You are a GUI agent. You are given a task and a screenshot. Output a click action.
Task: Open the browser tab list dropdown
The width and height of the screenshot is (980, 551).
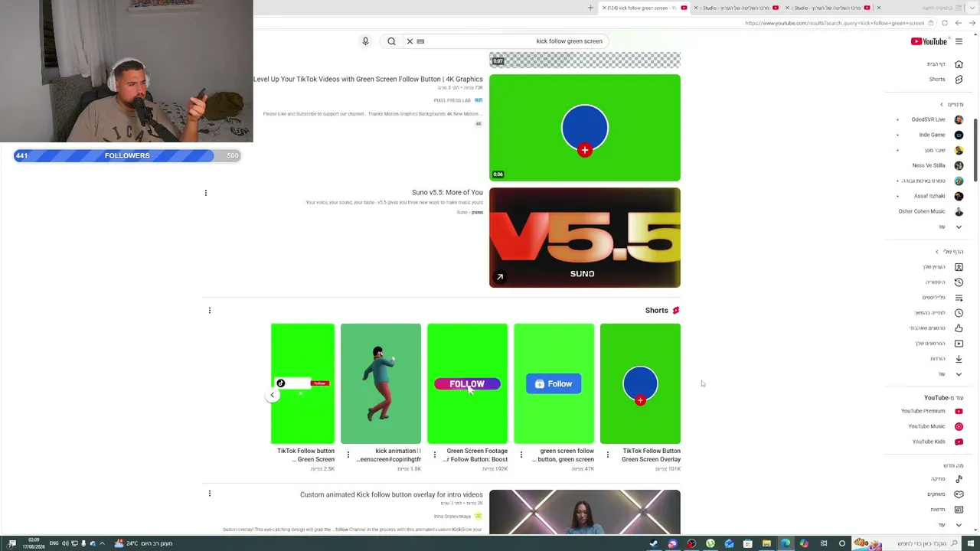pos(972,8)
